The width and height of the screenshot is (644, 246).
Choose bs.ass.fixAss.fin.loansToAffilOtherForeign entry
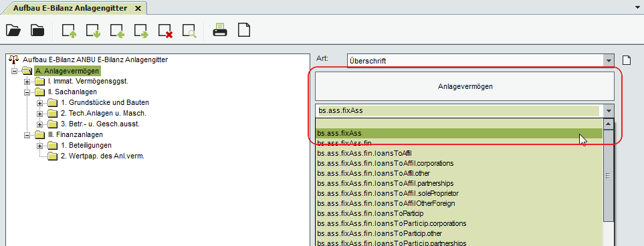click(x=459, y=203)
